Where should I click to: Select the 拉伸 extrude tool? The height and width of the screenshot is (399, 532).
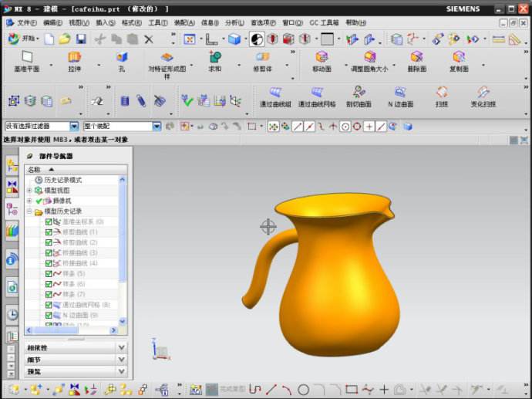[74, 61]
